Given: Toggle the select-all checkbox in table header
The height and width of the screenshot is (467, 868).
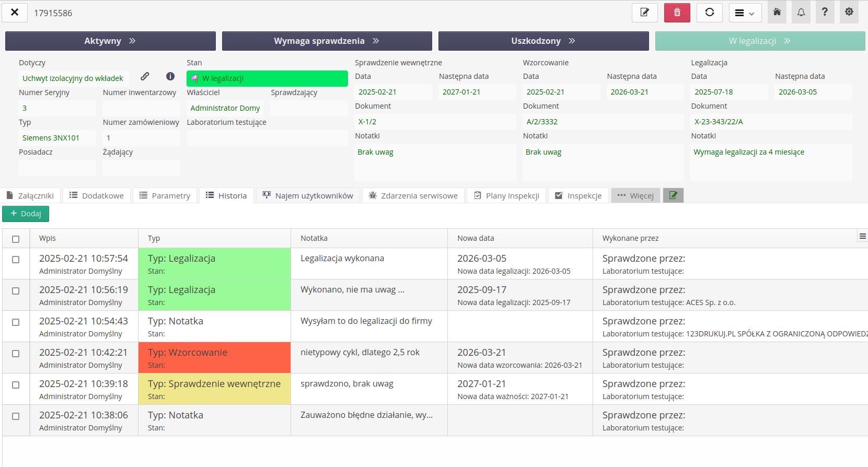Looking at the screenshot, I should 16,239.
